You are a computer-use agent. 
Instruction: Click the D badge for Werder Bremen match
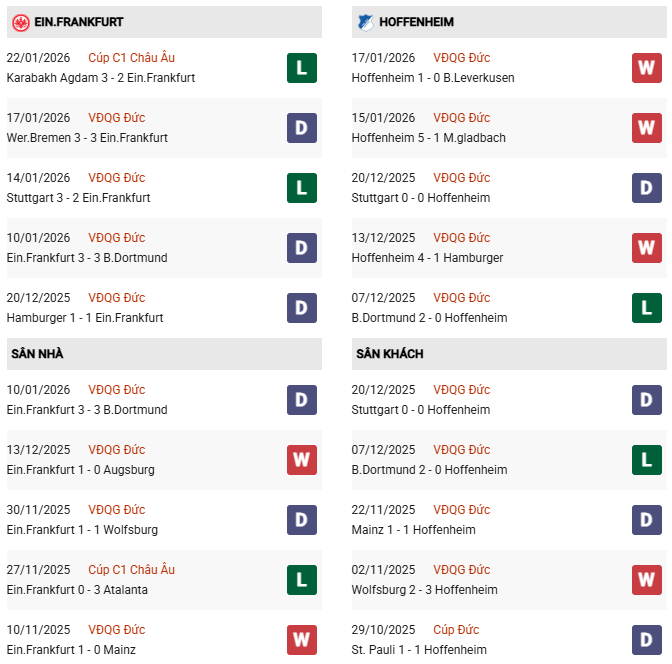[302, 127]
